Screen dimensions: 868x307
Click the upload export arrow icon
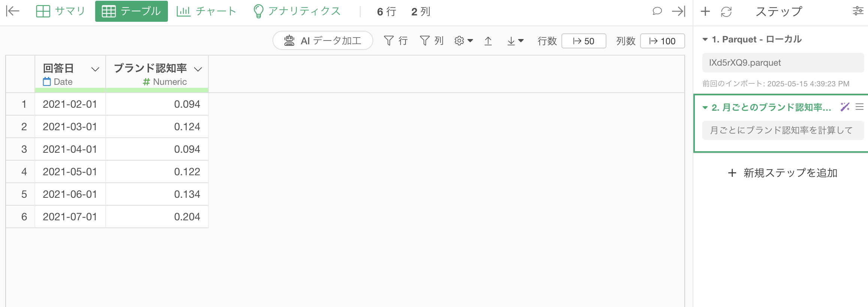[488, 41]
